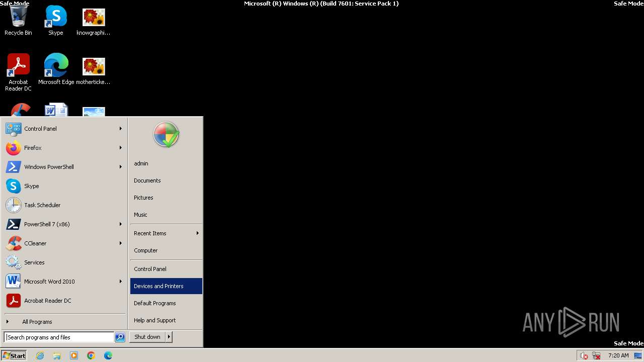Click the muted volume tray icon
The height and width of the screenshot is (362, 644).
click(x=584, y=355)
